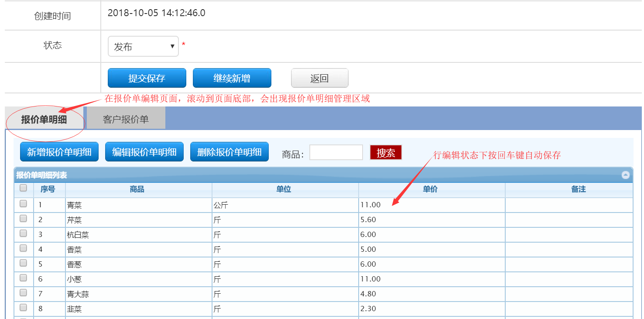Click the red 搜索 button
This screenshot has height=319, width=644.
[386, 153]
